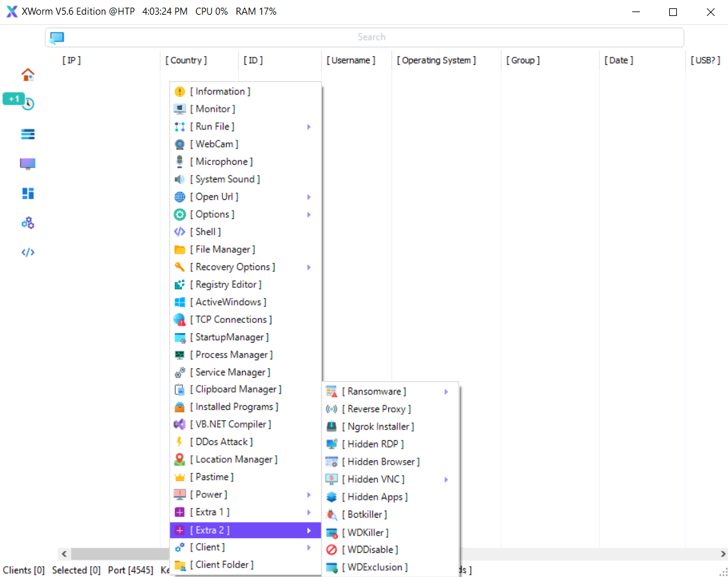
Task: Expand the Extra 1 submenu arrow
Action: [x=308, y=513]
